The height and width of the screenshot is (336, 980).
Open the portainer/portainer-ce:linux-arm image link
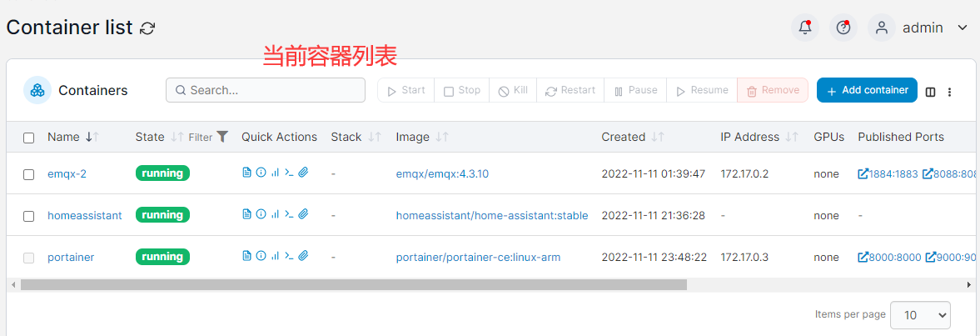(478, 257)
